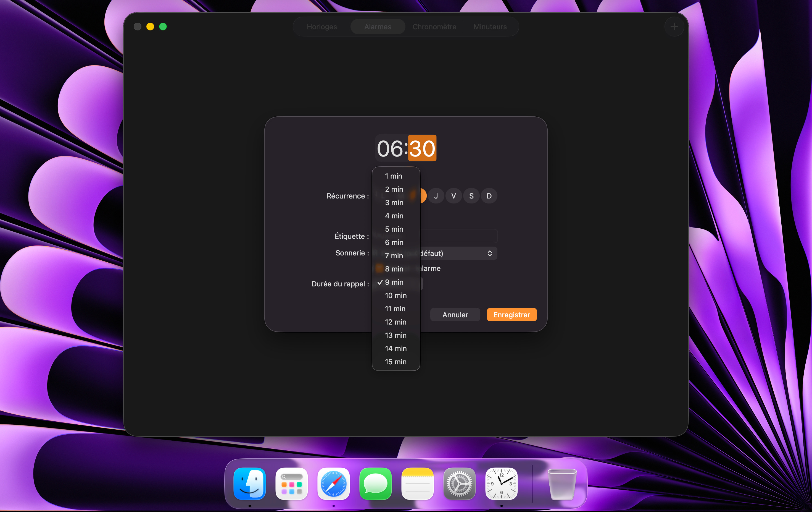Select the checked 9 min option
Image resolution: width=812 pixels, height=512 pixels.
click(394, 282)
